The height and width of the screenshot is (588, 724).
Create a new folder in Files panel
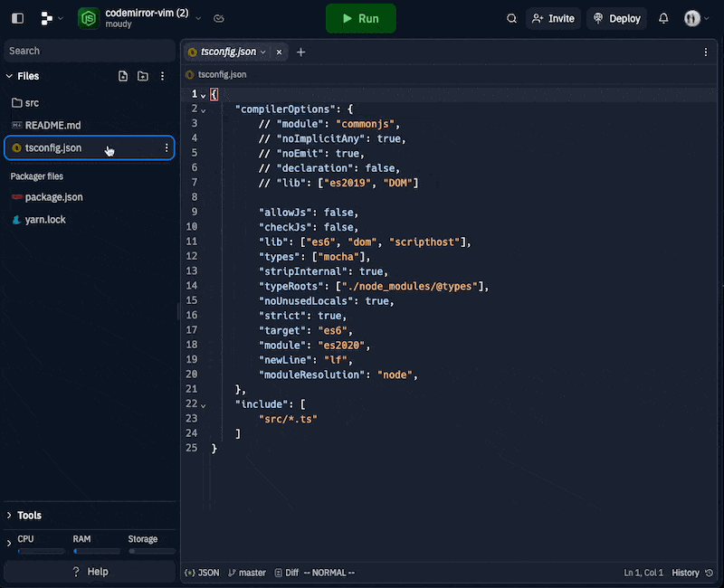[x=143, y=76]
